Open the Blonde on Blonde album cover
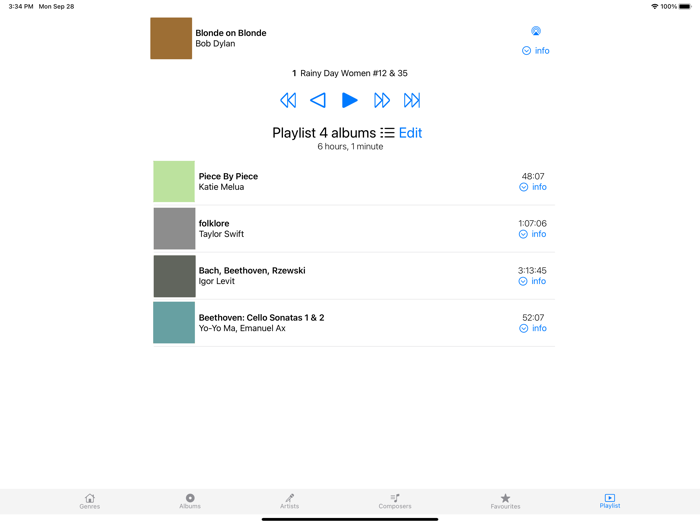 coord(171,38)
